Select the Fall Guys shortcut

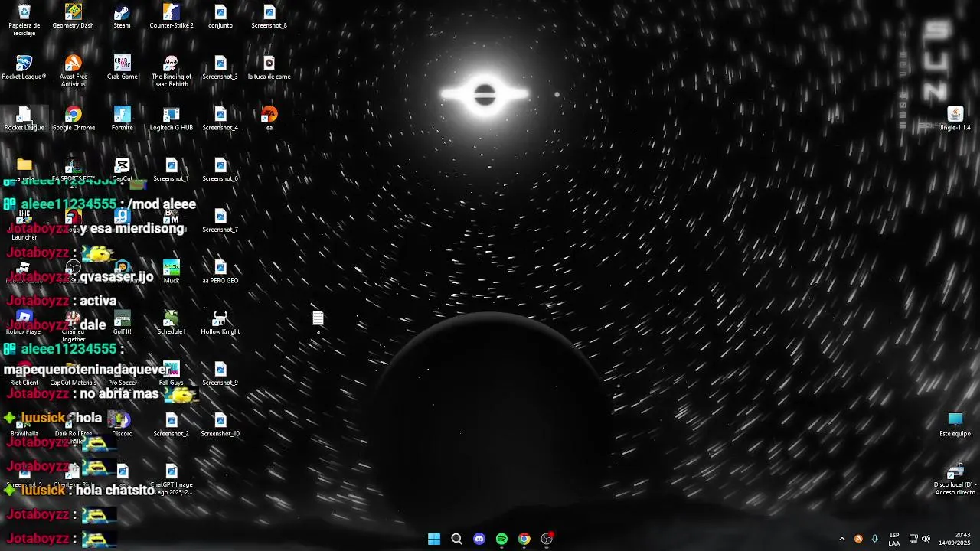coord(171,373)
